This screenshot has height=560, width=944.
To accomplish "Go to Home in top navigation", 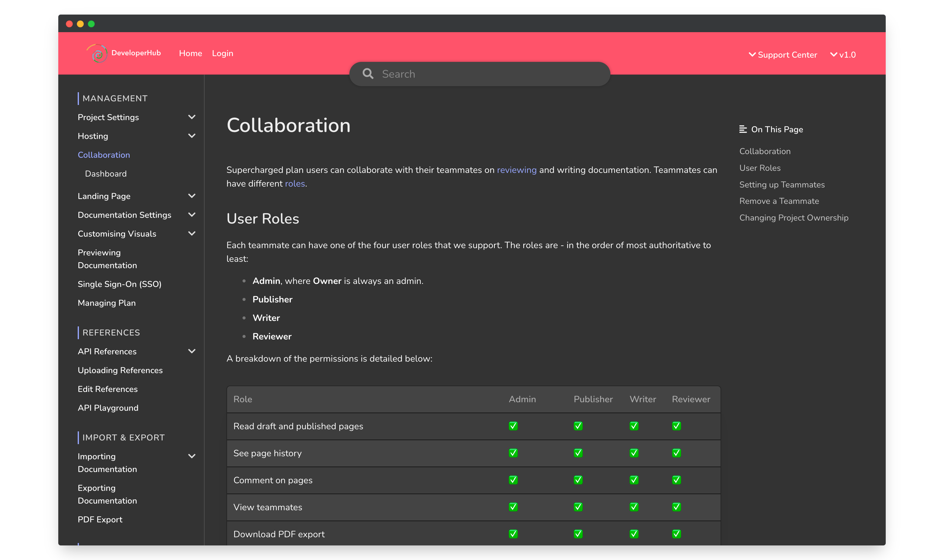I will 190,53.
